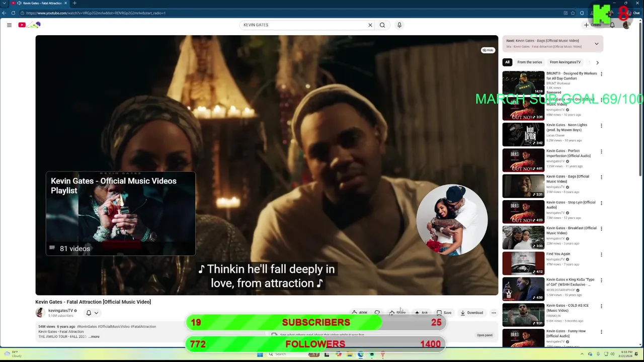Open the kevingatesTV channel name link
The height and width of the screenshot is (362, 644).
[x=60, y=311]
